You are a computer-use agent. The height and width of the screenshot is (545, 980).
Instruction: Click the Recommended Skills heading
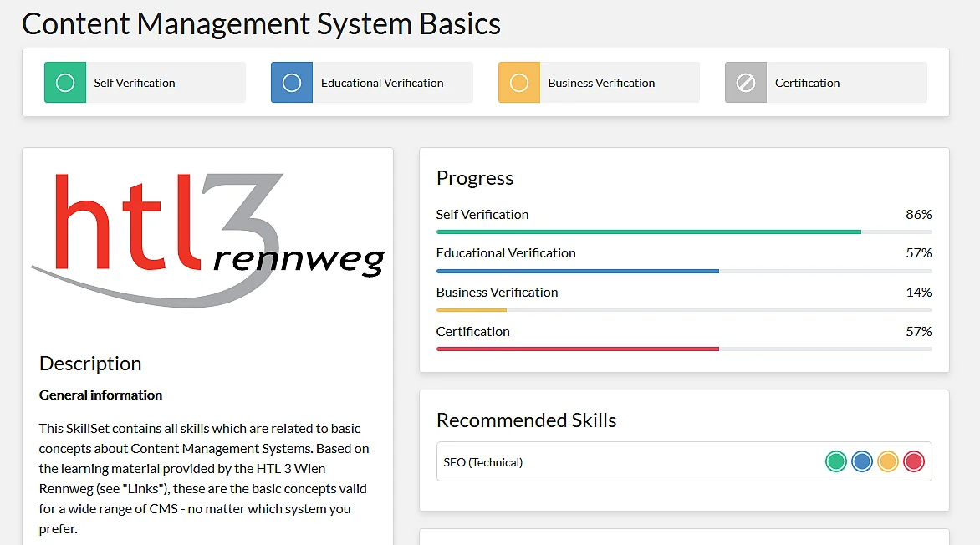pos(526,420)
